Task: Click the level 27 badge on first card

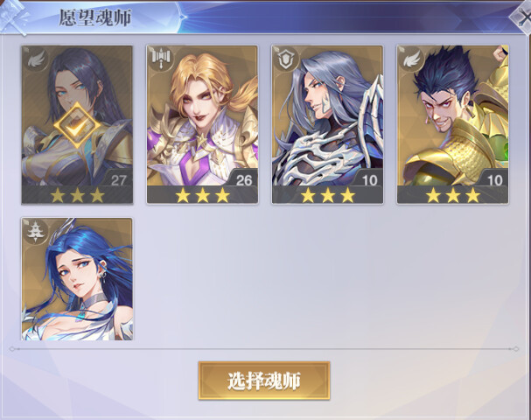Action: (118, 179)
